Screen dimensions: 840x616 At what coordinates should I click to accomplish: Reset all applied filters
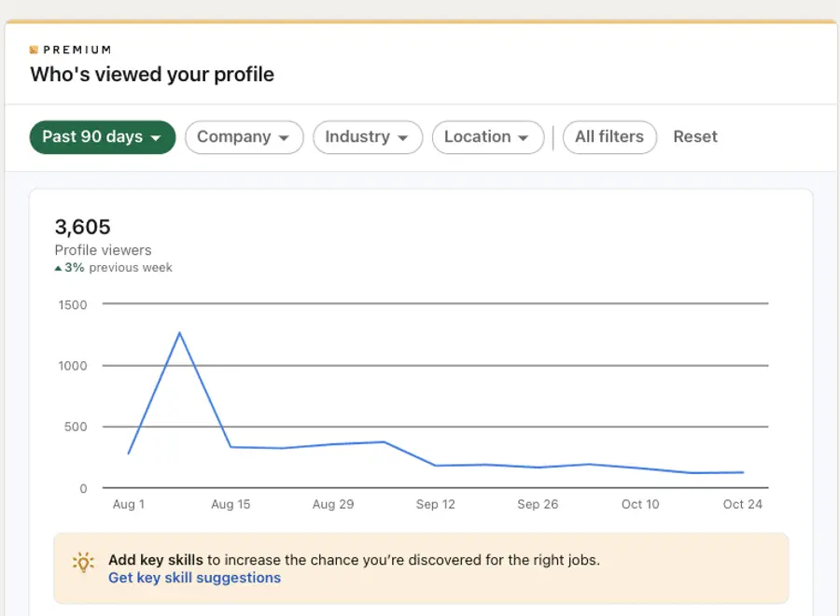coord(695,137)
